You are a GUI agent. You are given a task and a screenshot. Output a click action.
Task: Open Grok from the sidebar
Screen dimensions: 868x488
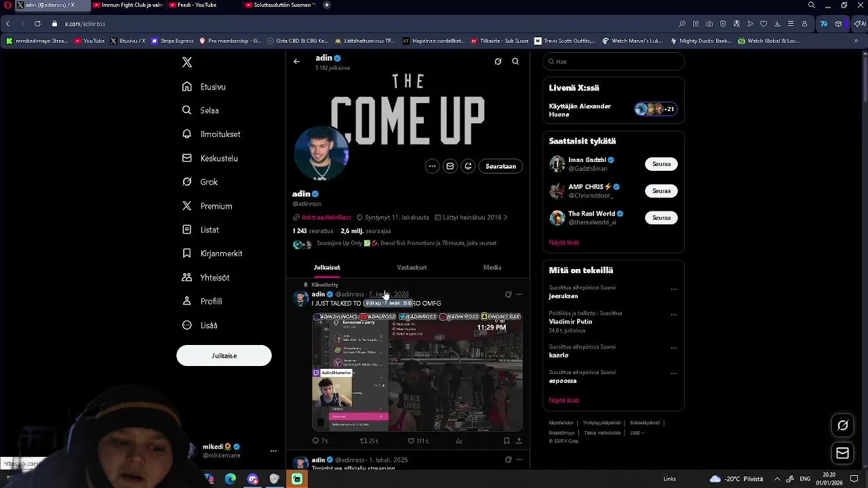200,182
